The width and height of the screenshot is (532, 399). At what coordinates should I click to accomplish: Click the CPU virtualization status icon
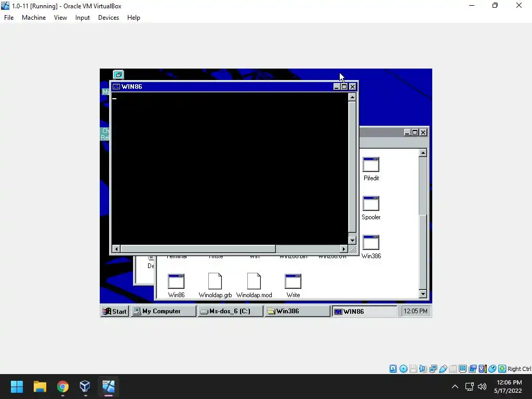click(483, 369)
